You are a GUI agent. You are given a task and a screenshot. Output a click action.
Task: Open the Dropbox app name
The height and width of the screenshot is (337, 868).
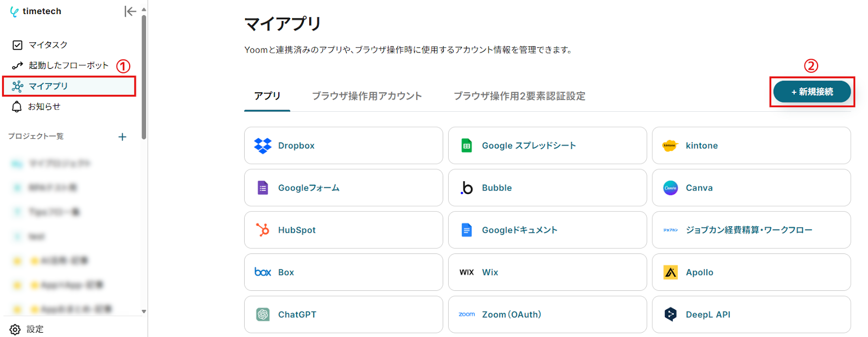[296, 145]
